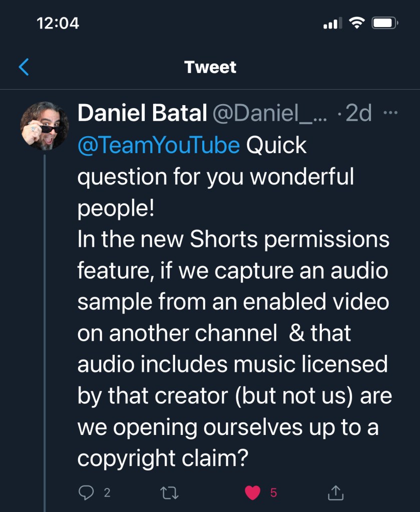Image resolution: width=420 pixels, height=512 pixels.
Task: Tap the reply count of 2
Action: click(x=107, y=492)
